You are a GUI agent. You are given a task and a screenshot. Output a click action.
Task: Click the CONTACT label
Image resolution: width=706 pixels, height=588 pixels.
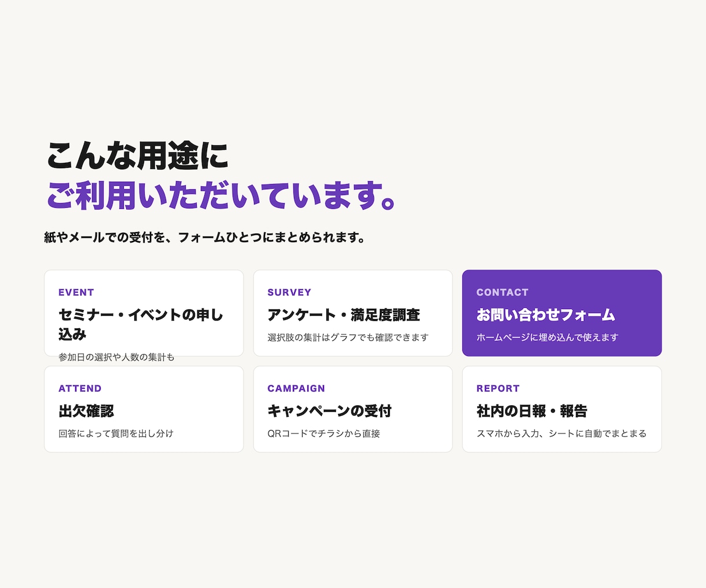(x=502, y=292)
